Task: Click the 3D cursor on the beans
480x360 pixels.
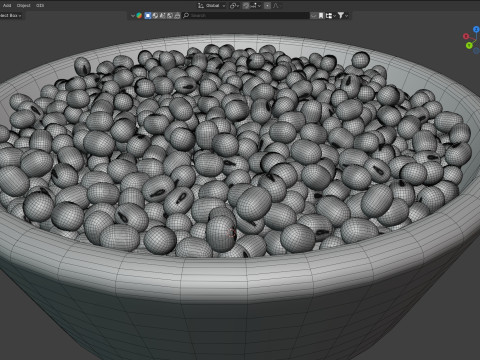Action: [x=232, y=233]
